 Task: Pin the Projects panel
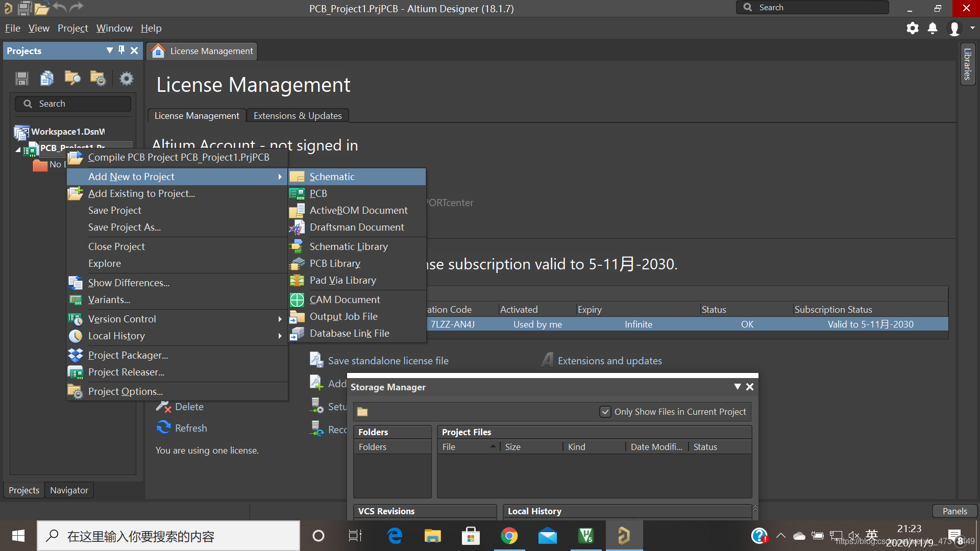[121, 50]
